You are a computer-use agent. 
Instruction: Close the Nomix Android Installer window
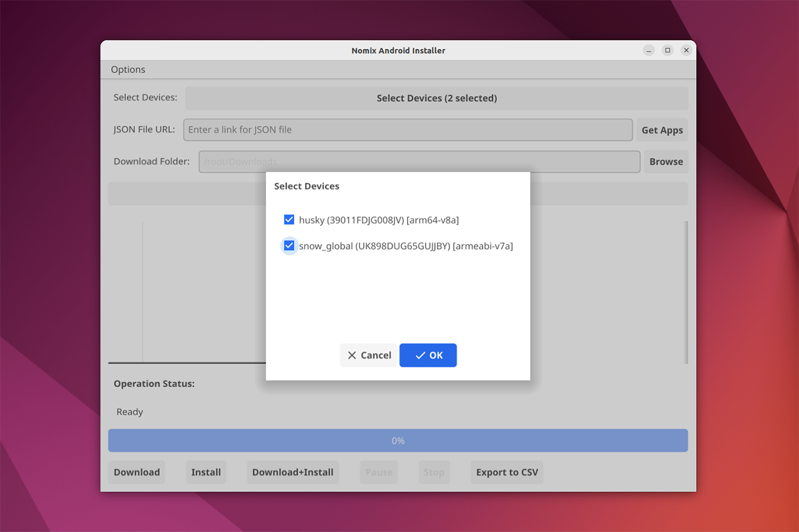point(686,51)
